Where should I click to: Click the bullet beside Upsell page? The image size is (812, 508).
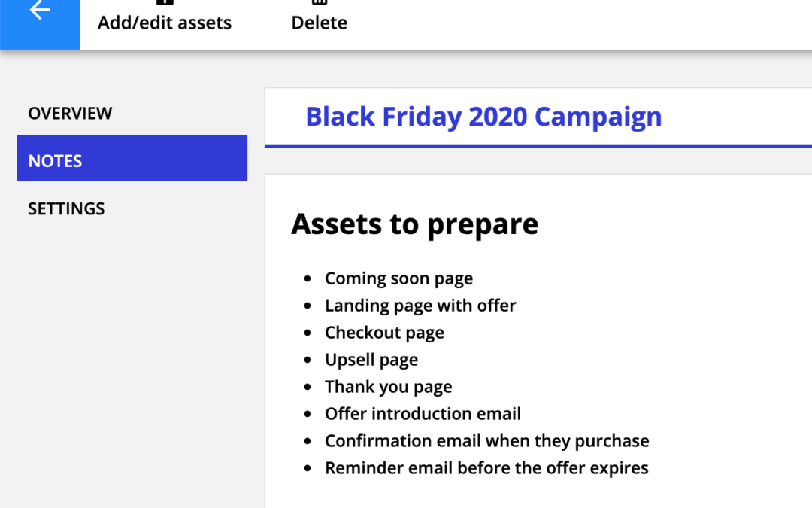pyautogui.click(x=307, y=360)
